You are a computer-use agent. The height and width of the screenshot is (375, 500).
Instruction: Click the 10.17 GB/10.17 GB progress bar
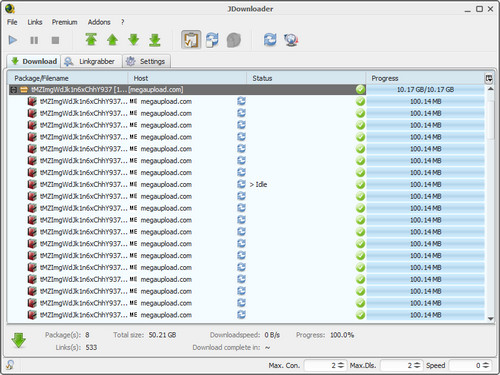[x=425, y=90]
